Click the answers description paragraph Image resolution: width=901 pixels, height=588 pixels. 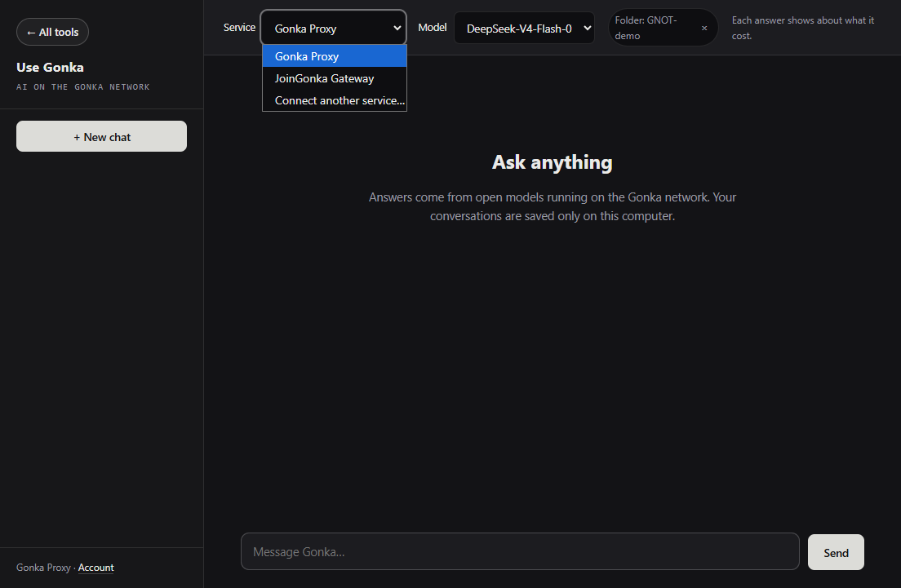click(x=553, y=206)
